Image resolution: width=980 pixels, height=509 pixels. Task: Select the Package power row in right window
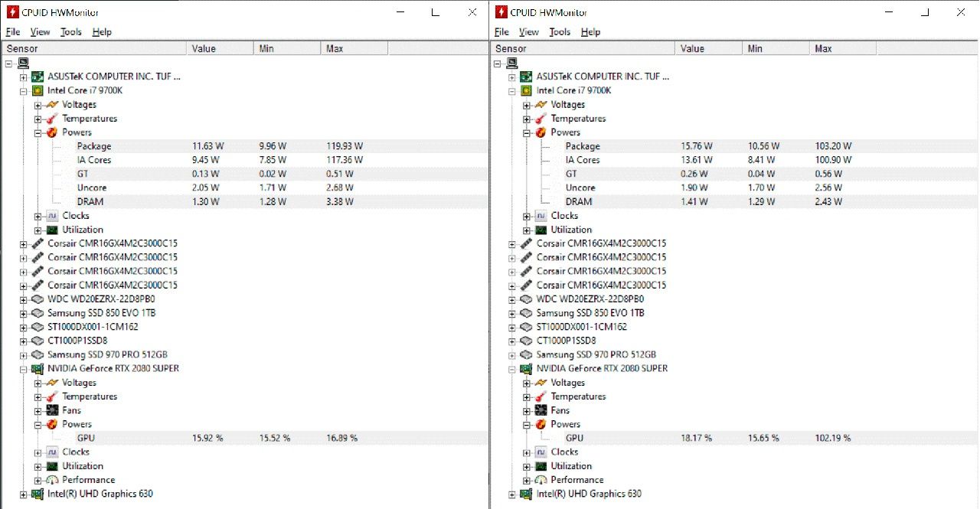(x=583, y=146)
